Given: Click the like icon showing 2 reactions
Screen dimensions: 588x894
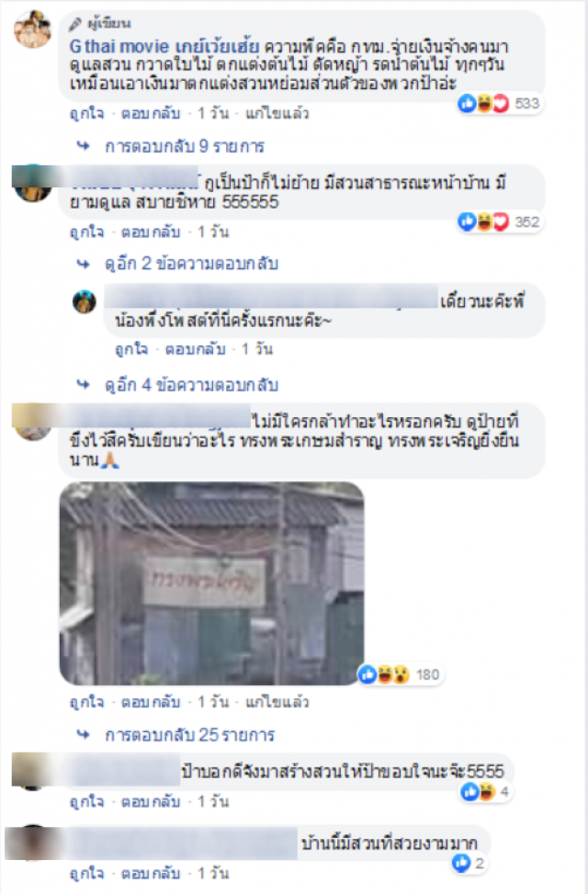Looking at the screenshot, I should 461,863.
